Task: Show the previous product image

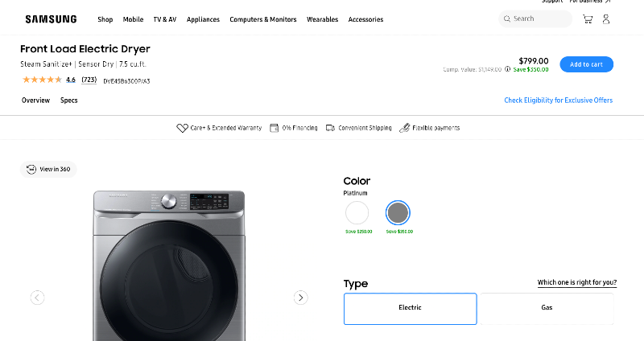Action: (x=37, y=298)
